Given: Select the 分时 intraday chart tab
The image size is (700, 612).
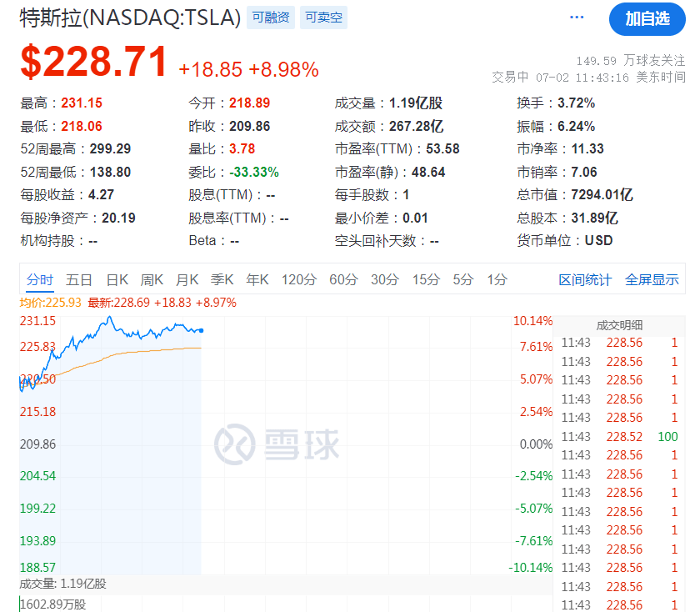Looking at the screenshot, I should [x=38, y=280].
